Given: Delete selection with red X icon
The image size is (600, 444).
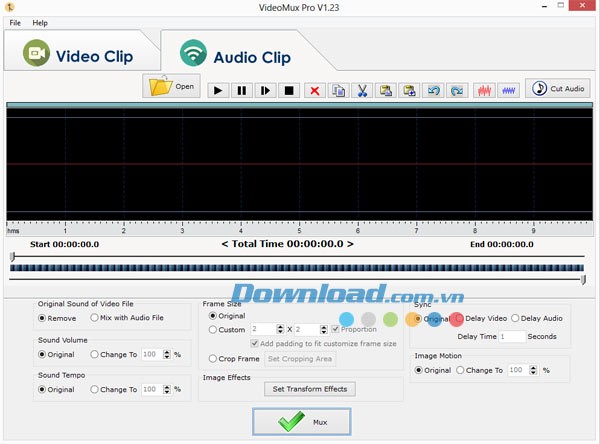Looking at the screenshot, I should click(x=315, y=91).
